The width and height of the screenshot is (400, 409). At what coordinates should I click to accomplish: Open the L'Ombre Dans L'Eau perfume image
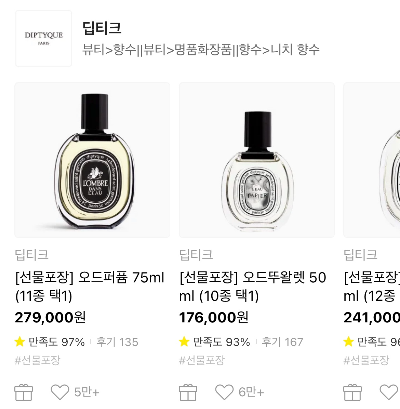click(x=92, y=160)
